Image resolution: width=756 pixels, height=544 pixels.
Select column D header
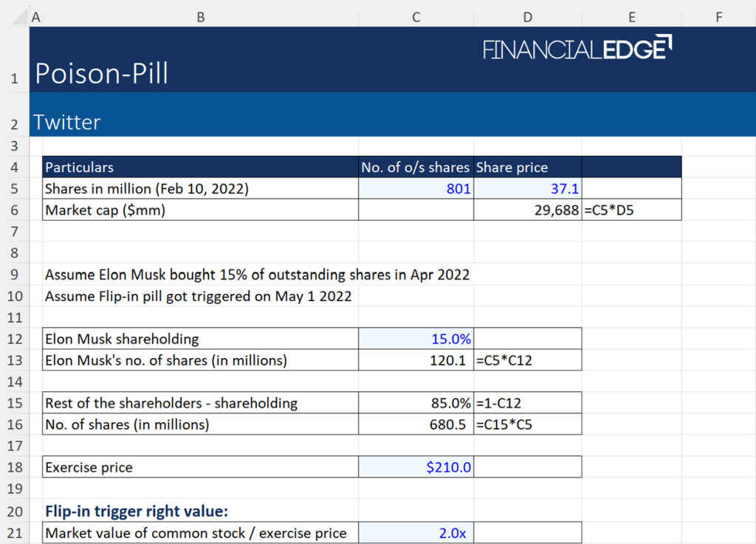527,16
